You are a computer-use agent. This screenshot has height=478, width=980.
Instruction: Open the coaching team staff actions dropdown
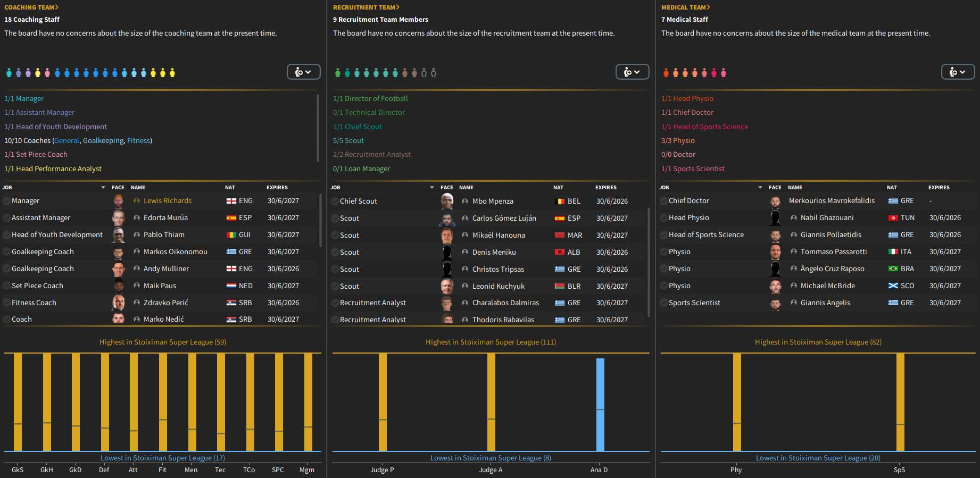pos(304,72)
